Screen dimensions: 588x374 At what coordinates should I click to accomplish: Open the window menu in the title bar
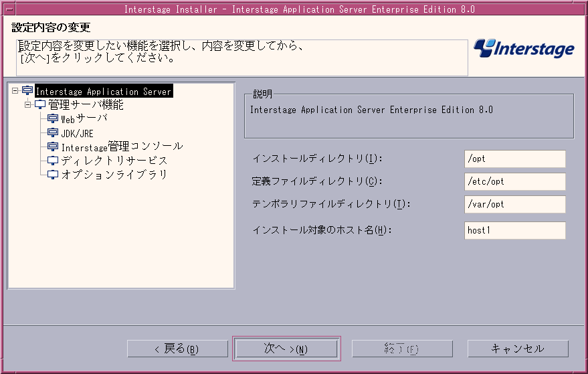[9, 9]
